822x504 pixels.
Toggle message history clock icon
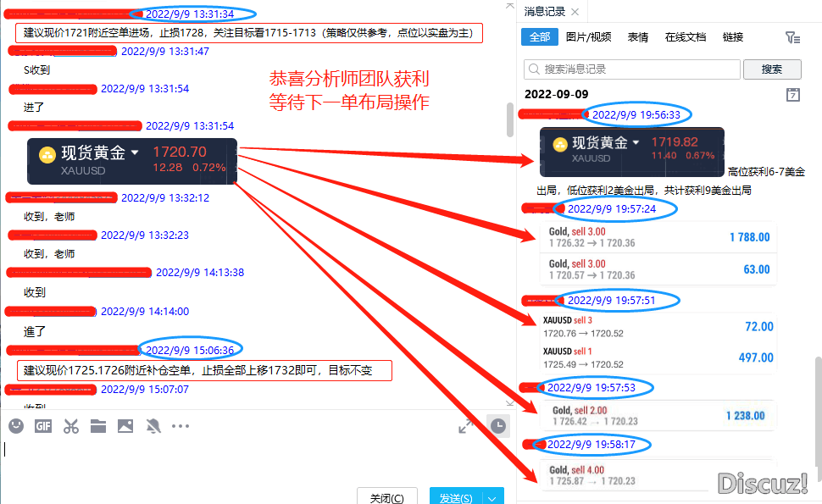pos(498,426)
